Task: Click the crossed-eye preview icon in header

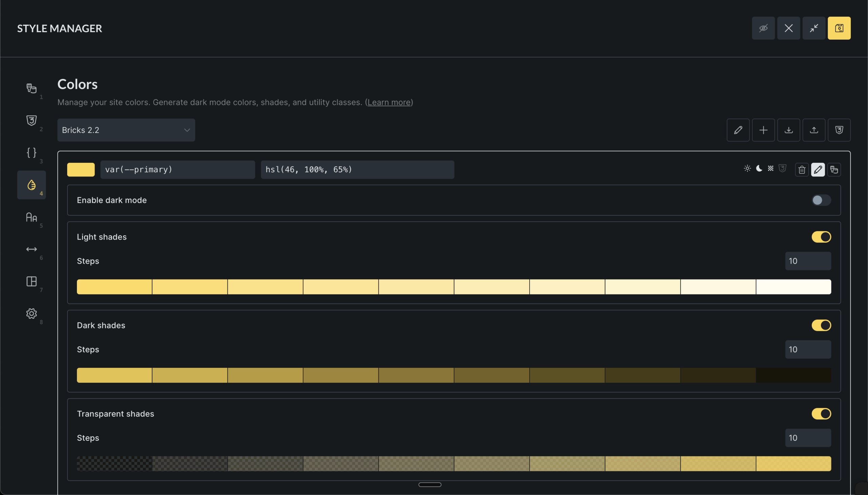Action: 763,28
